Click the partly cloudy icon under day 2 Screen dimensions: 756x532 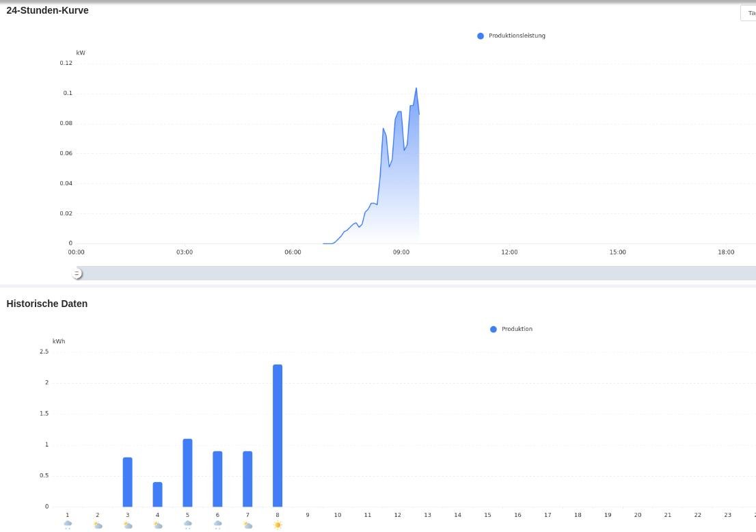tap(98, 525)
